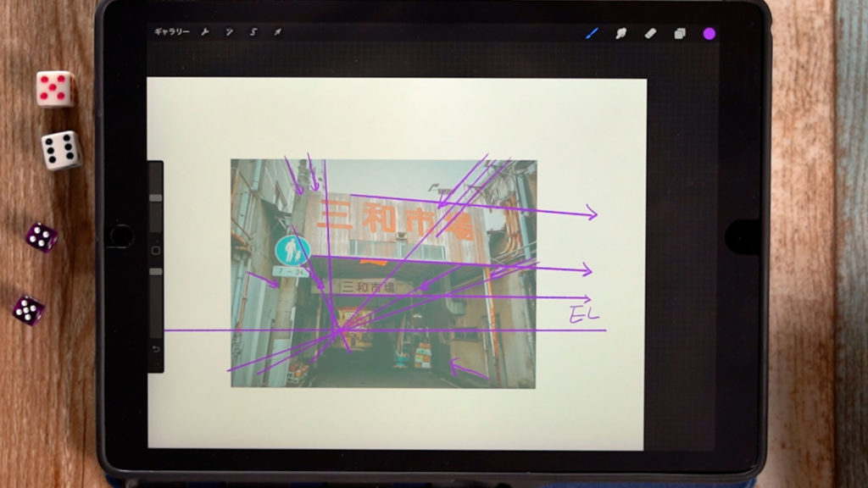
Task: Select the Brush paint tool
Action: pos(592,33)
